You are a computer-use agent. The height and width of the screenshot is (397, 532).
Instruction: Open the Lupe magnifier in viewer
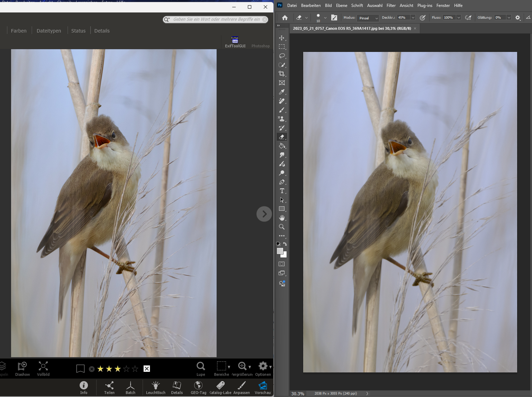(201, 369)
